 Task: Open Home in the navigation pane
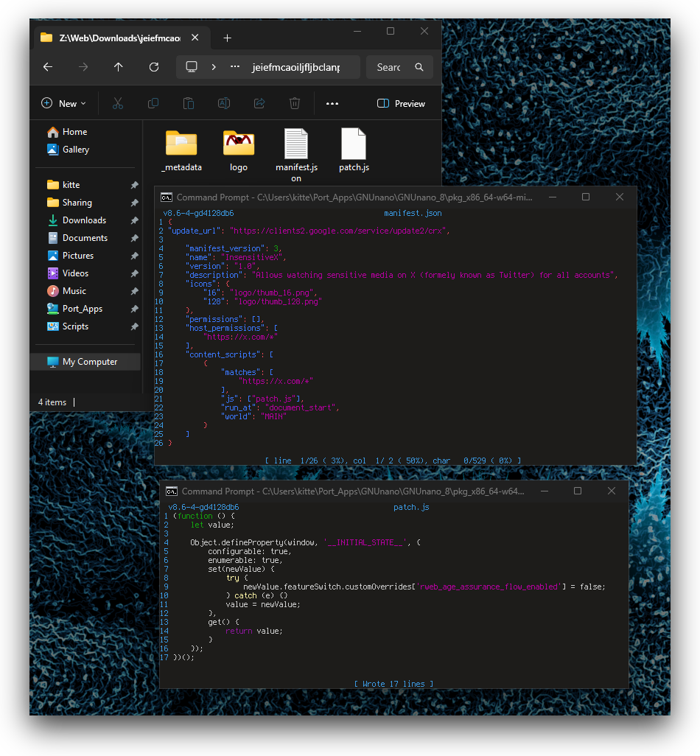pyautogui.click(x=68, y=132)
